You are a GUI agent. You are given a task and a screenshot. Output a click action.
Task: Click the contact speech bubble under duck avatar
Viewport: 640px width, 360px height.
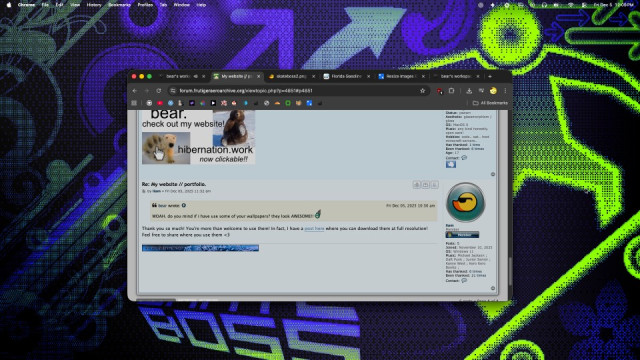click(464, 280)
